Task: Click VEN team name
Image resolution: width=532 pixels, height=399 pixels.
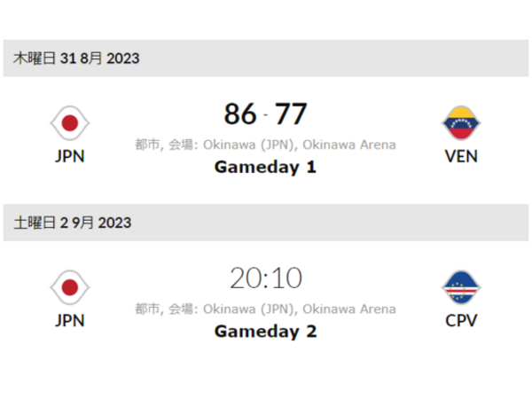Action: (461, 156)
